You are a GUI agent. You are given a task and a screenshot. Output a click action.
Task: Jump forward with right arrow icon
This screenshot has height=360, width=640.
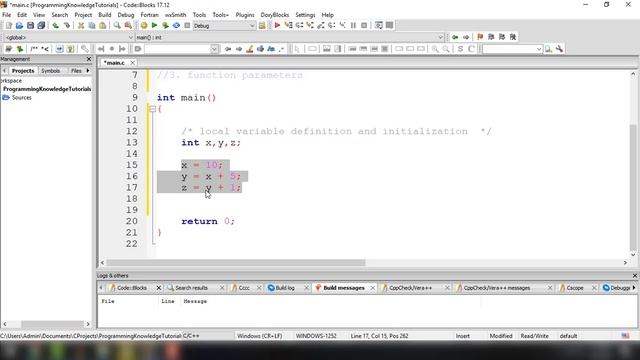pos(466,37)
